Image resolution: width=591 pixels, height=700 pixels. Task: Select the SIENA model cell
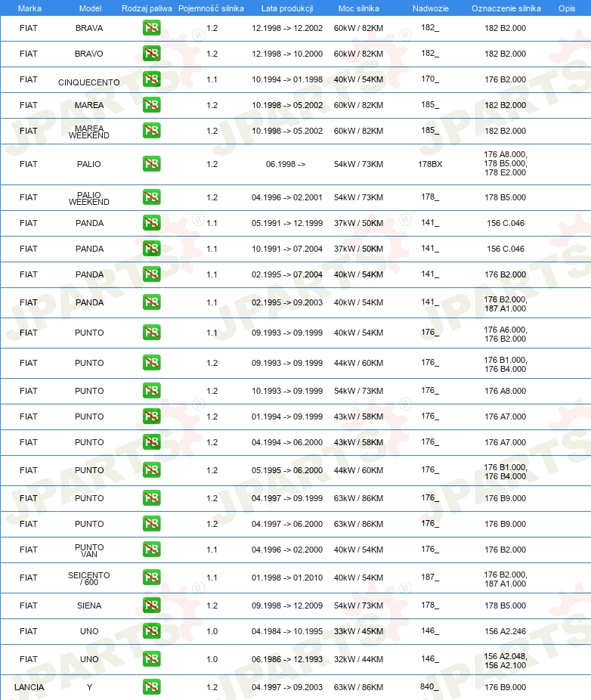coord(89,606)
